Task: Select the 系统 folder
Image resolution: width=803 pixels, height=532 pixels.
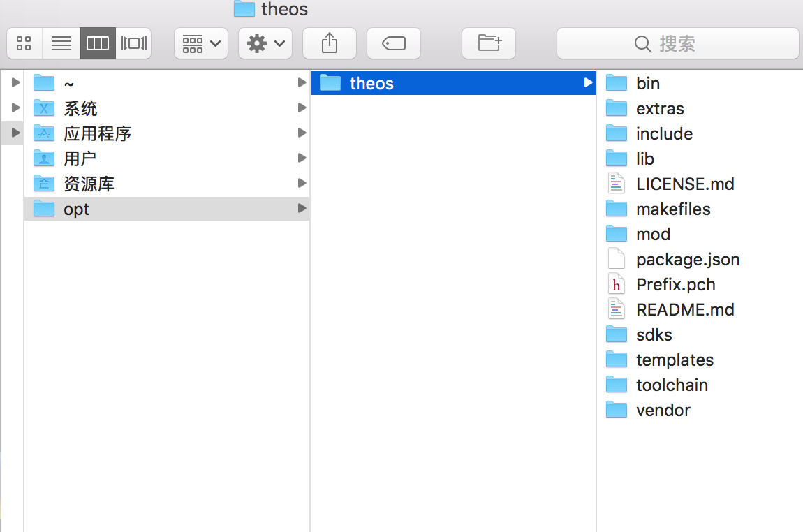Action: point(166,108)
